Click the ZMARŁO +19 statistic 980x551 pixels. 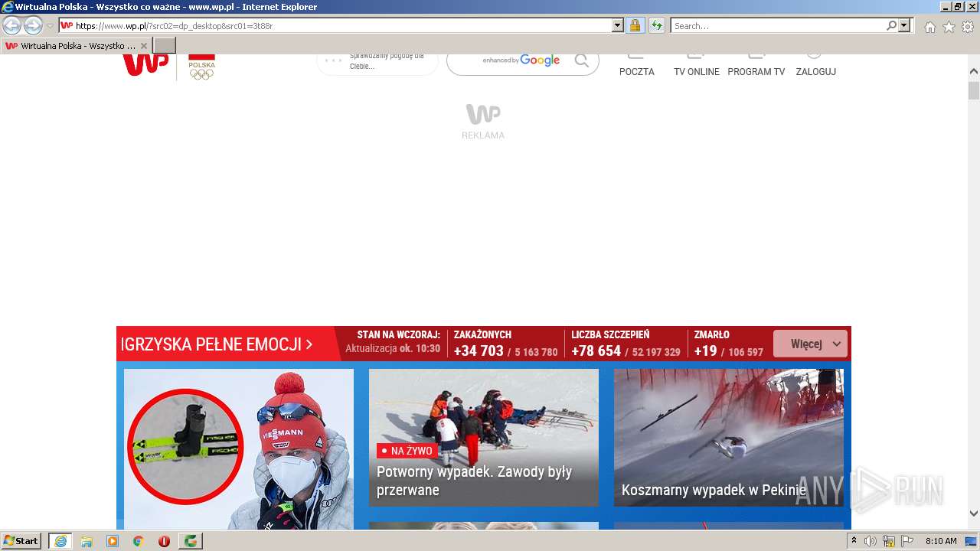(728, 344)
